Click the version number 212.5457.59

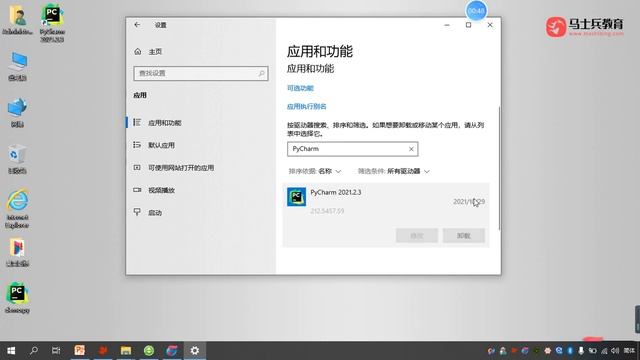click(x=327, y=211)
